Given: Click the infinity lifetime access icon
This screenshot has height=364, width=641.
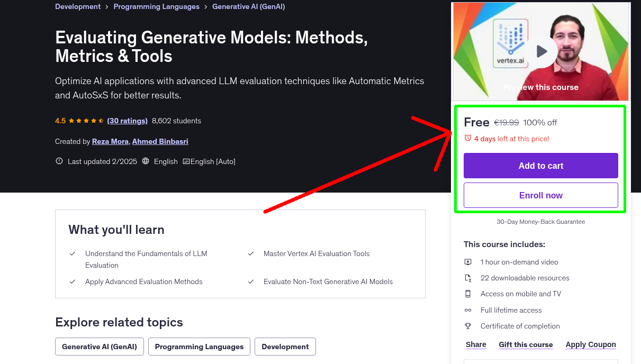Looking at the screenshot, I should point(468,310).
